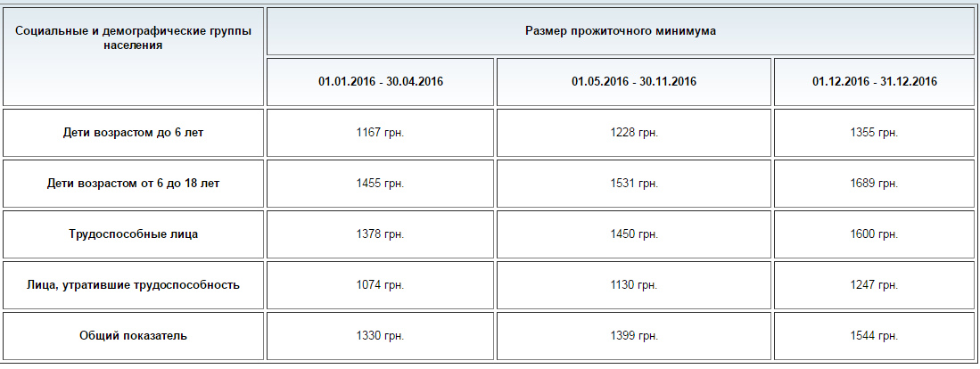Click the cell showing 1167 грн.

click(381, 133)
